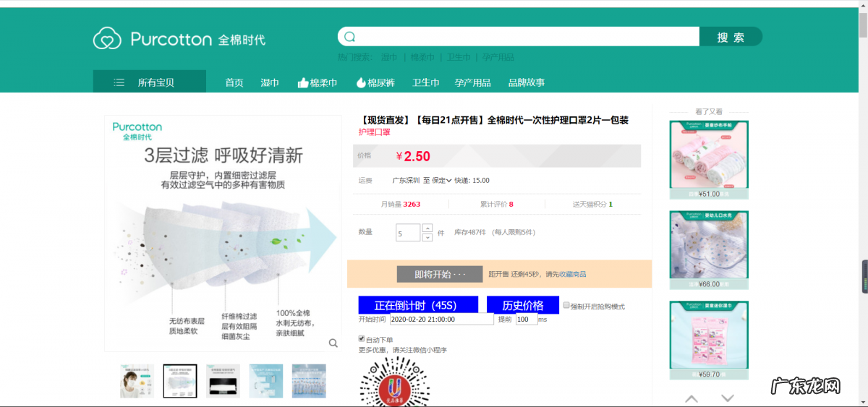
Task: Click the scrollbar up arrow
Action: coord(863,4)
